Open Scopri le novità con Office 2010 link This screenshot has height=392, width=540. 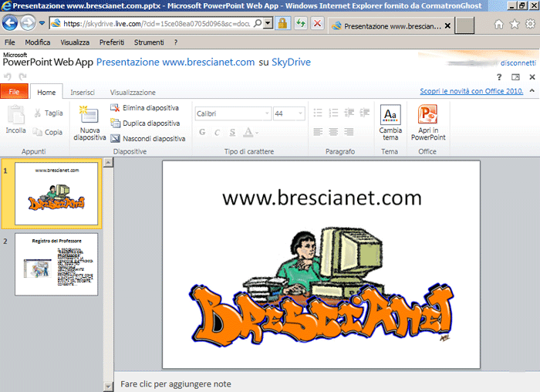pos(471,91)
